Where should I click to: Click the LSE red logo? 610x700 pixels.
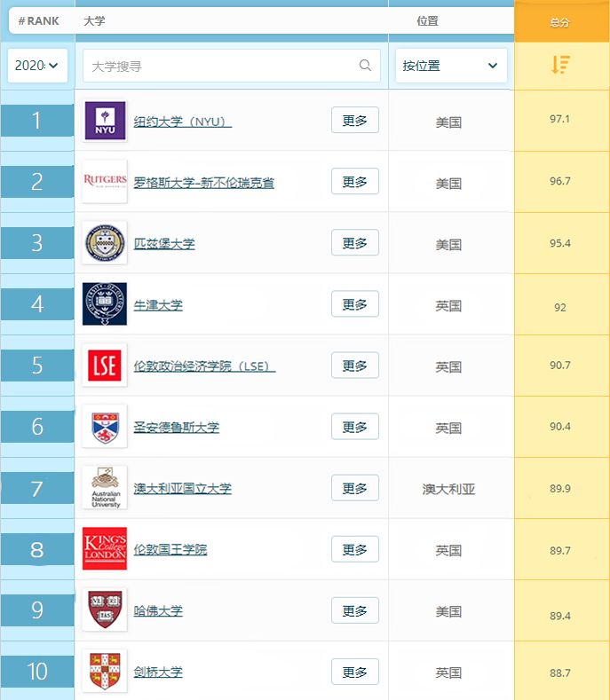(x=105, y=366)
